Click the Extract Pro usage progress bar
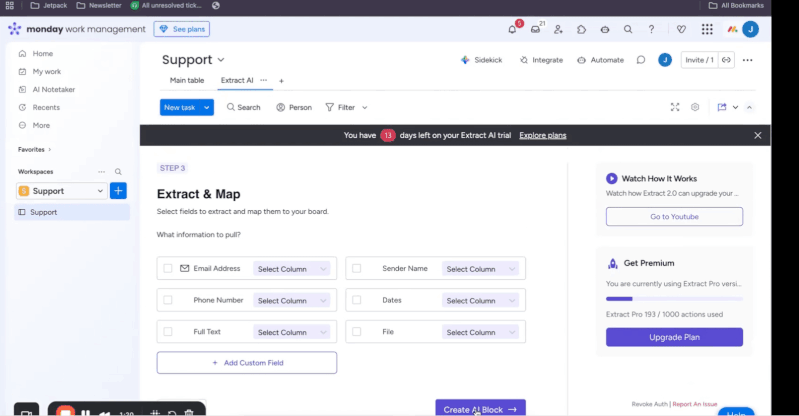799x416 pixels. (674, 299)
